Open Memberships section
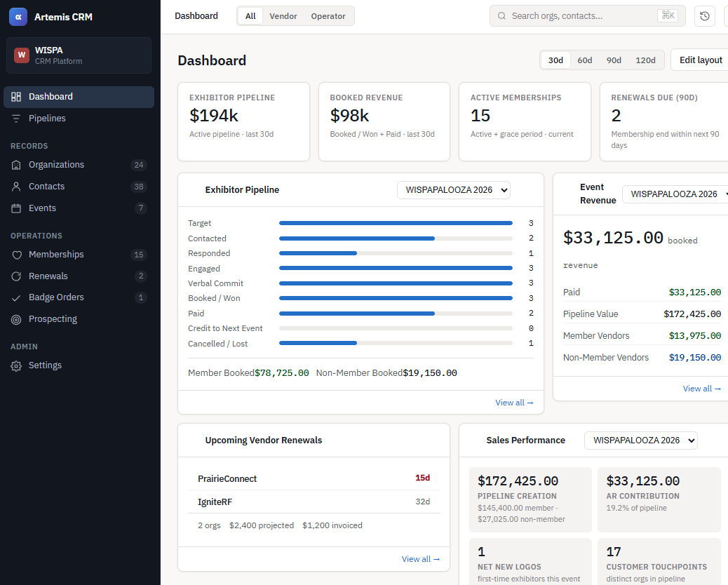This screenshot has width=728, height=585. point(79,255)
